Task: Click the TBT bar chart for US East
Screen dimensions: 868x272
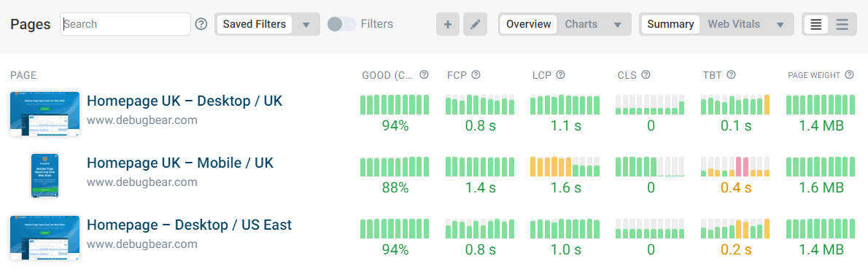Action: coord(736,229)
